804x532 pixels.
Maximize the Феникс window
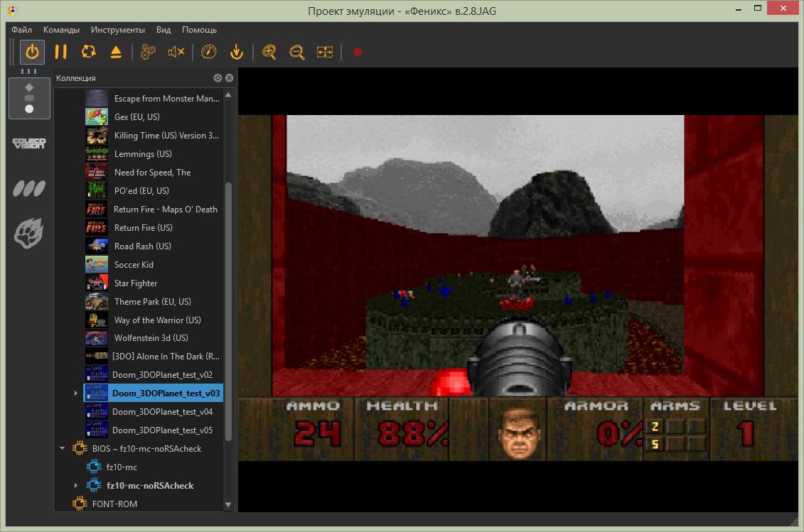pyautogui.click(x=757, y=9)
